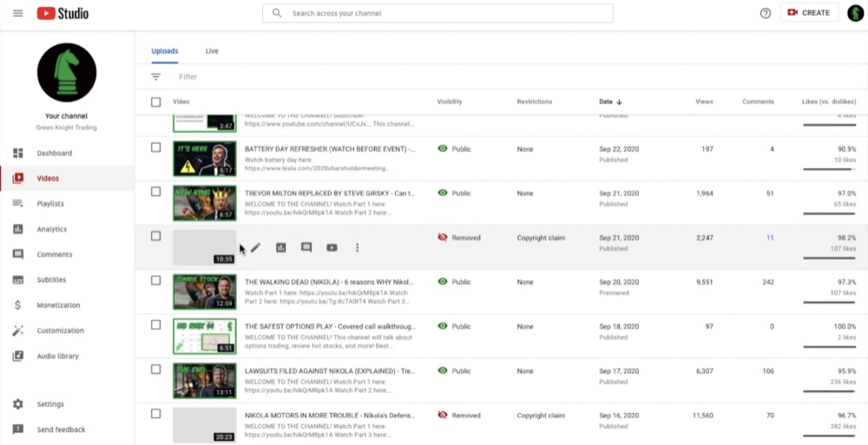Click the blue 11 comments count link

(770, 238)
